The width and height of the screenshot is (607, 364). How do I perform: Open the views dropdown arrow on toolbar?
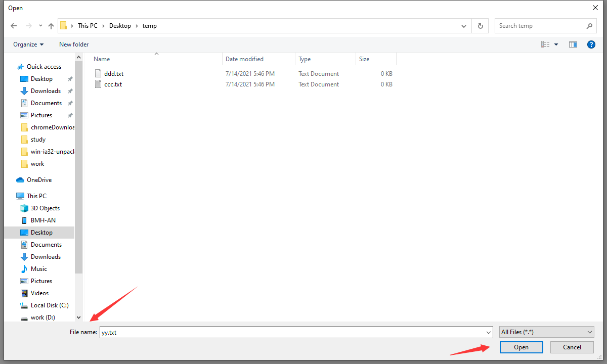click(556, 44)
